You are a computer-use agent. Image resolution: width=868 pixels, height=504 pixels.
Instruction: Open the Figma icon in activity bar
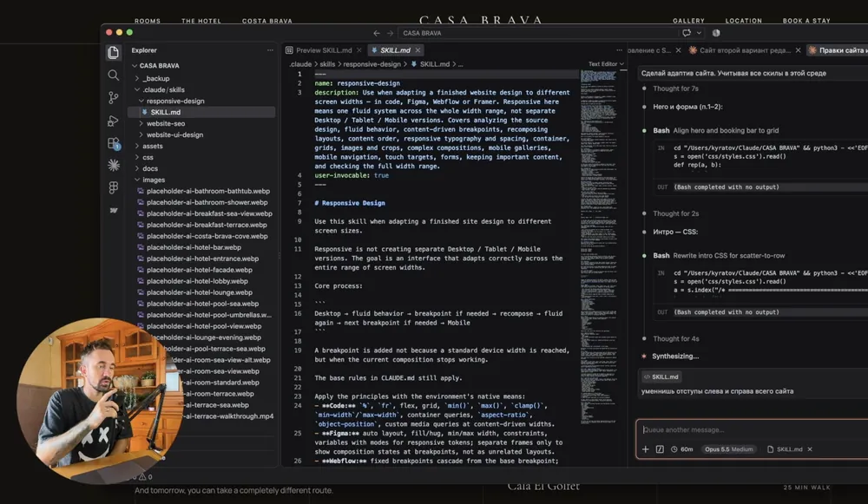(x=114, y=187)
